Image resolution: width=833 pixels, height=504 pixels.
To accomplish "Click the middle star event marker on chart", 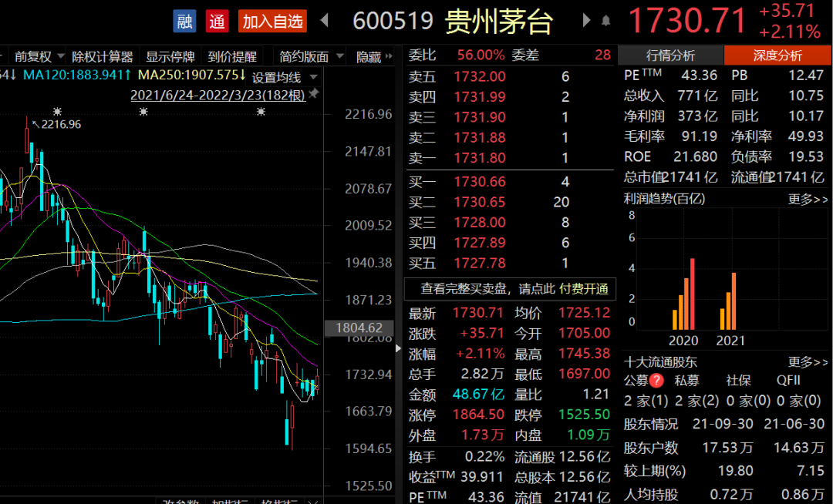I will pos(143,112).
